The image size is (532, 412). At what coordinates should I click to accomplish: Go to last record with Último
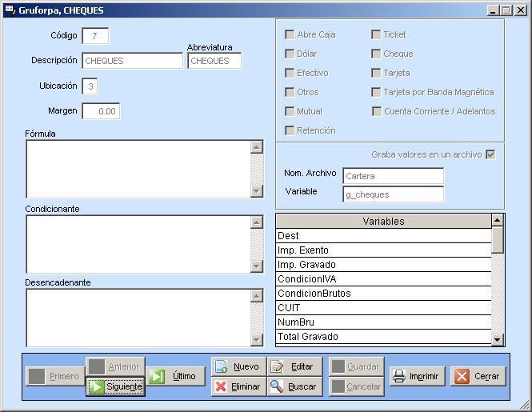click(175, 376)
